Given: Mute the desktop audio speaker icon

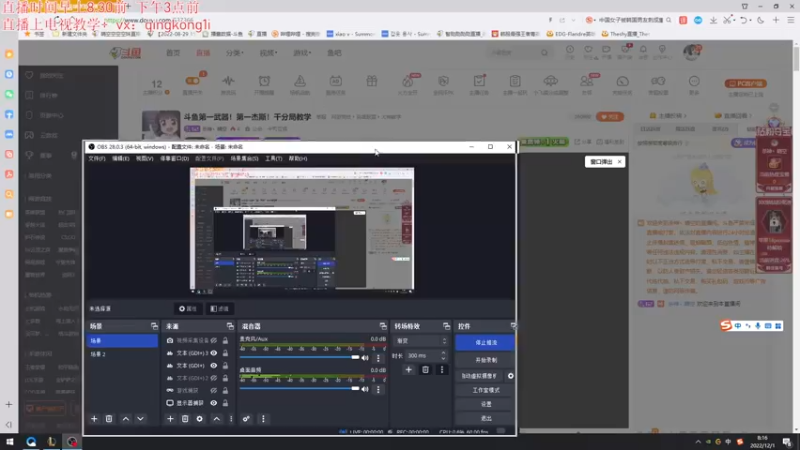Looking at the screenshot, I should pos(365,389).
